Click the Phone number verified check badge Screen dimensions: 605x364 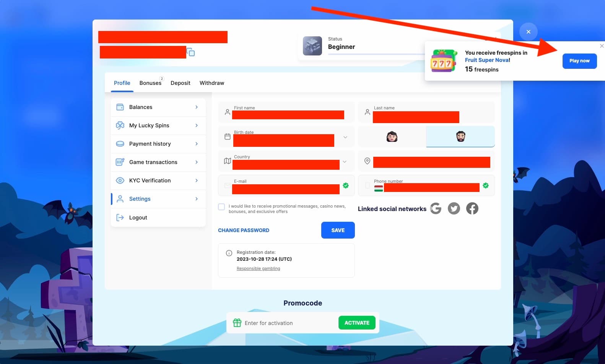pos(486,185)
